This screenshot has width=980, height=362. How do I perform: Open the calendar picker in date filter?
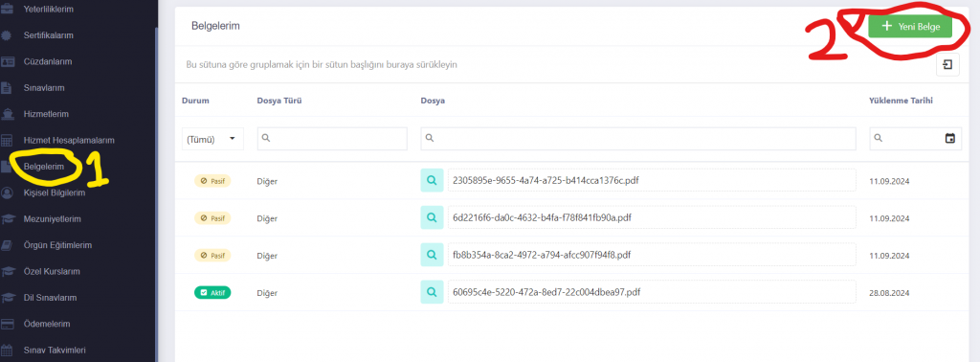950,139
